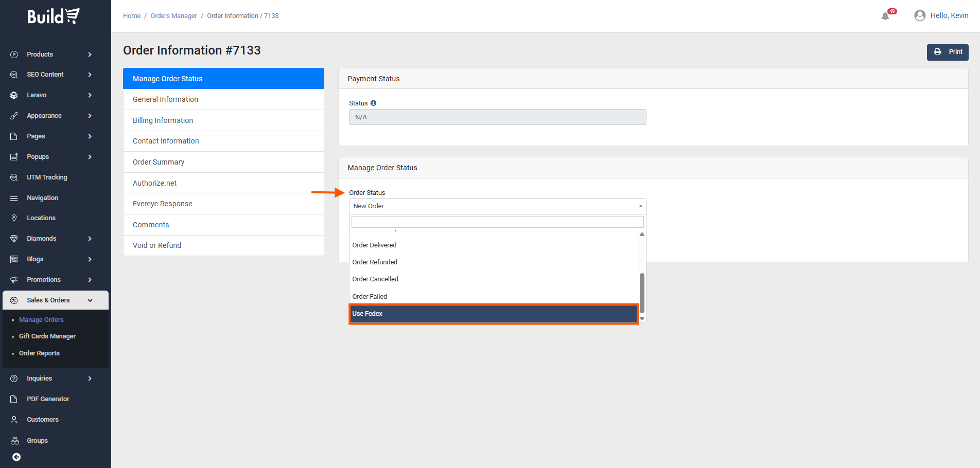980x468 pixels.
Task: Click the dropdown search input field
Action: 497,222
